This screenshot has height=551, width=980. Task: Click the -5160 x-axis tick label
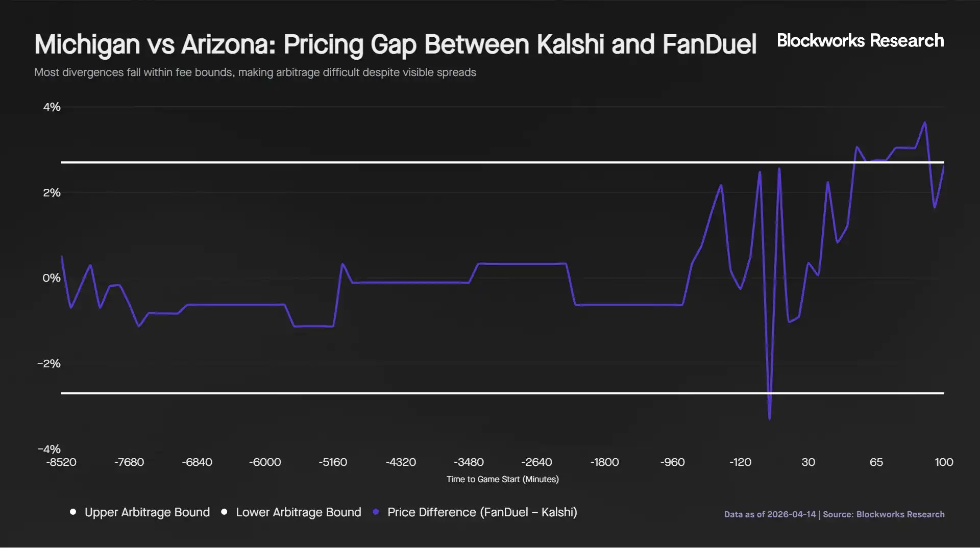click(333, 462)
